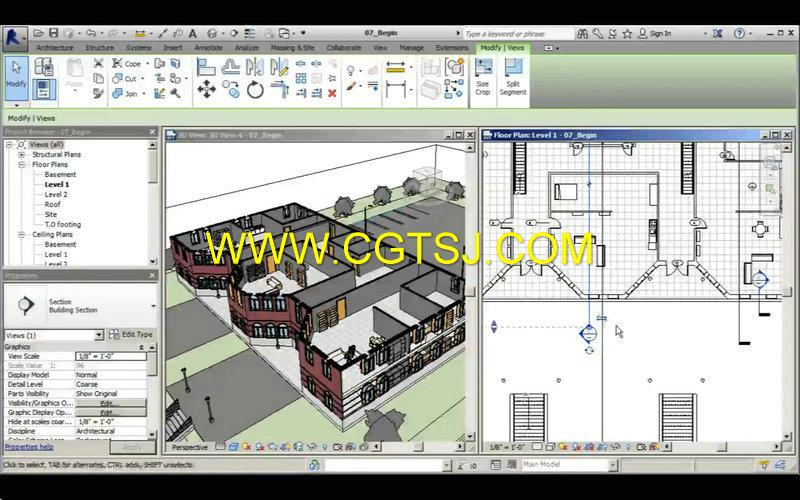Open the Section type selector dropdown

(x=153, y=306)
